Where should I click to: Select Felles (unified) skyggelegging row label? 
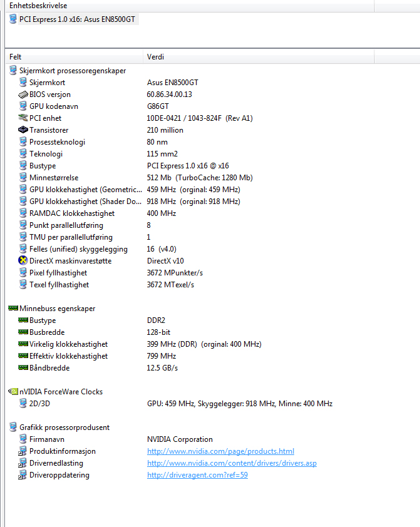(78, 249)
